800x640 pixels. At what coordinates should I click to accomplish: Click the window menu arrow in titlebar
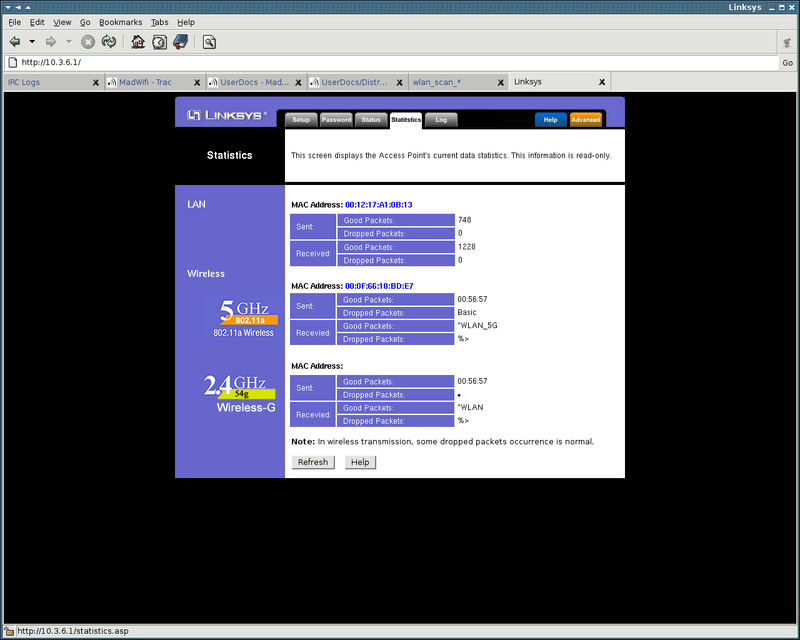click(8, 7)
